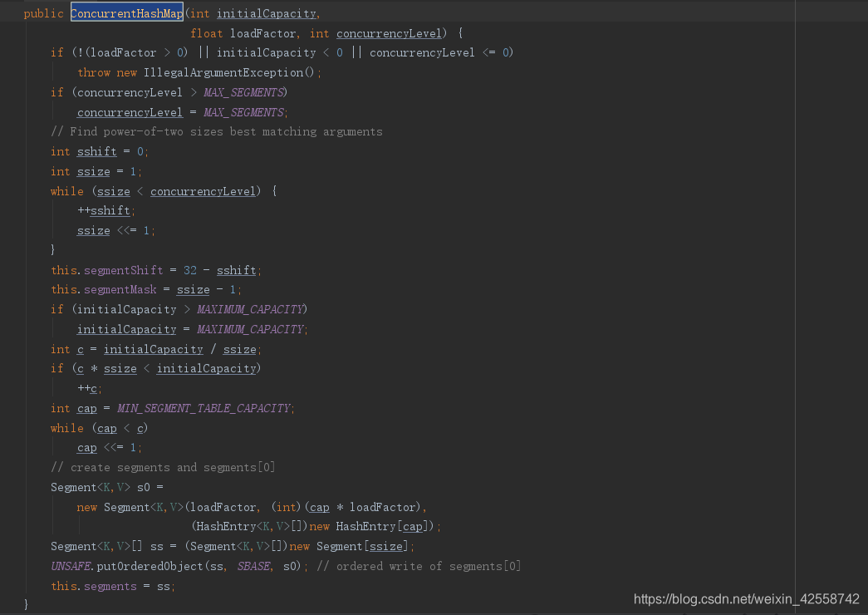The image size is (868, 615).
Task: Click the SBASE constant
Action: (x=253, y=566)
